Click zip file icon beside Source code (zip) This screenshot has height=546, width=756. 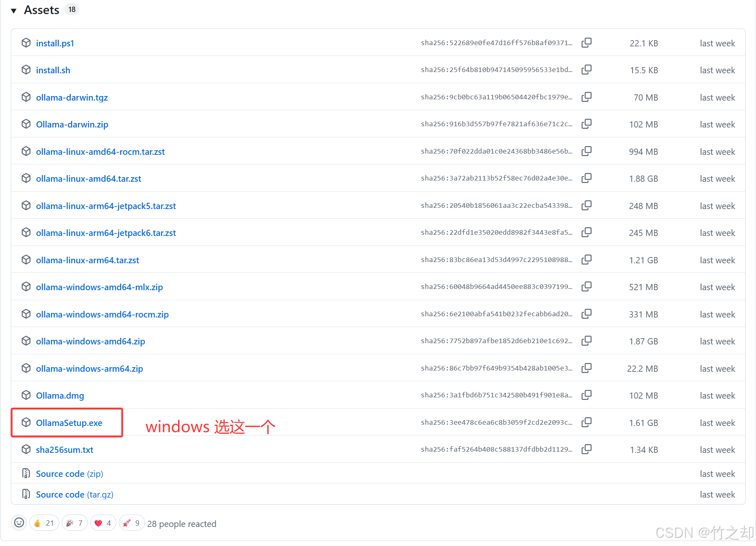tap(26, 473)
